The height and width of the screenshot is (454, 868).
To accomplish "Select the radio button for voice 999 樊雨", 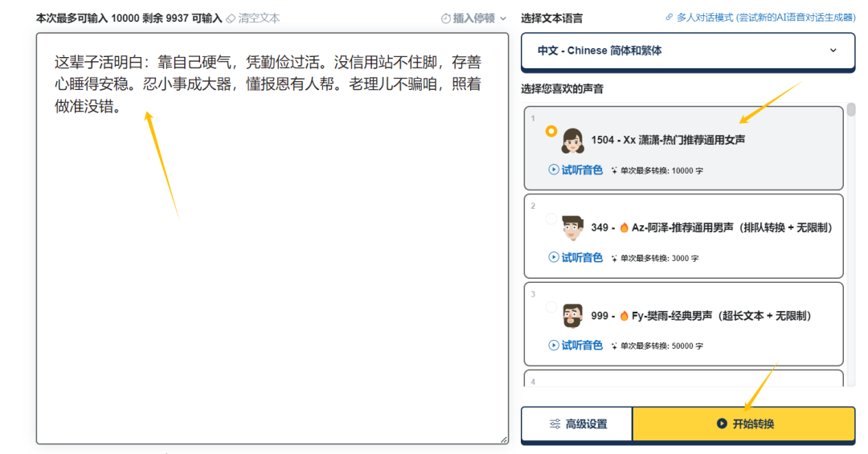I will click(x=551, y=307).
